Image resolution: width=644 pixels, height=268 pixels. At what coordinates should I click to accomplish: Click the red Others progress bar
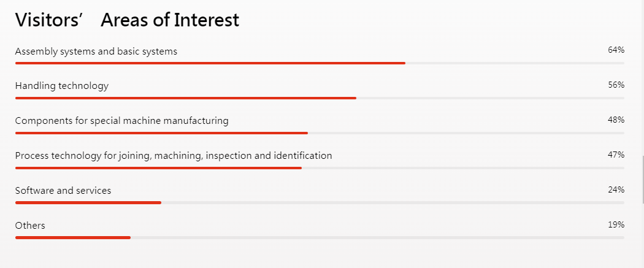(73, 237)
